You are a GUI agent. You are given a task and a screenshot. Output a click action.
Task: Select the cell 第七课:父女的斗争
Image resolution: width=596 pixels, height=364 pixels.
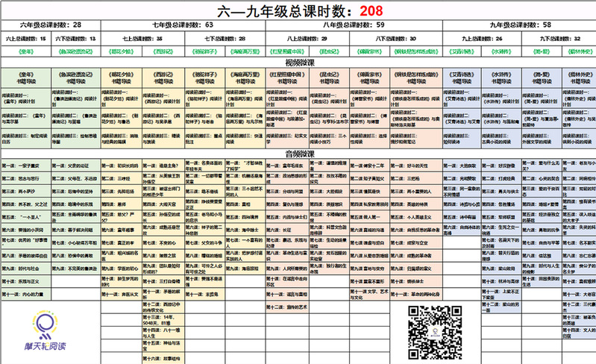click(x=205, y=243)
